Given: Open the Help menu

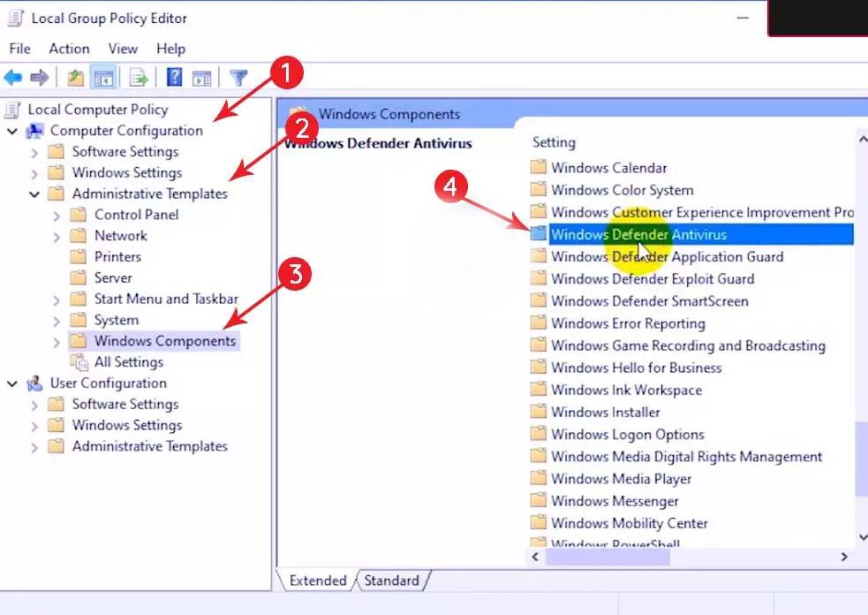Looking at the screenshot, I should 170,49.
